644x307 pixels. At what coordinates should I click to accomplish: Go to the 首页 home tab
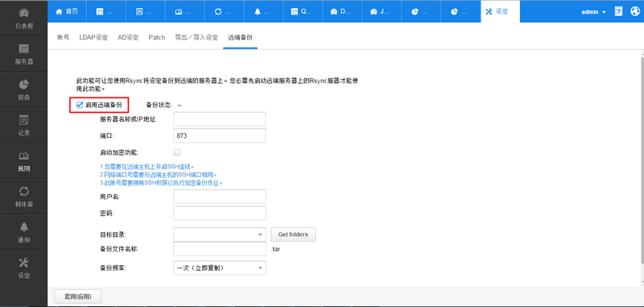(67, 11)
